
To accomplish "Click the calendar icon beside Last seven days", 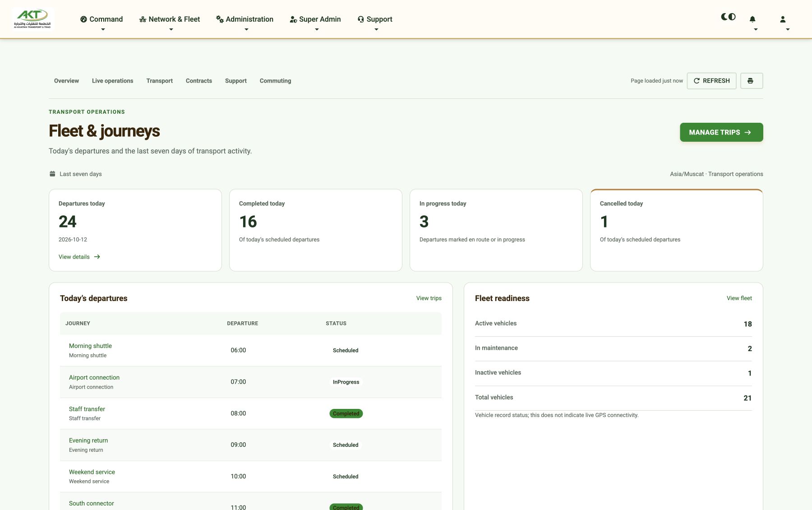I will point(52,174).
